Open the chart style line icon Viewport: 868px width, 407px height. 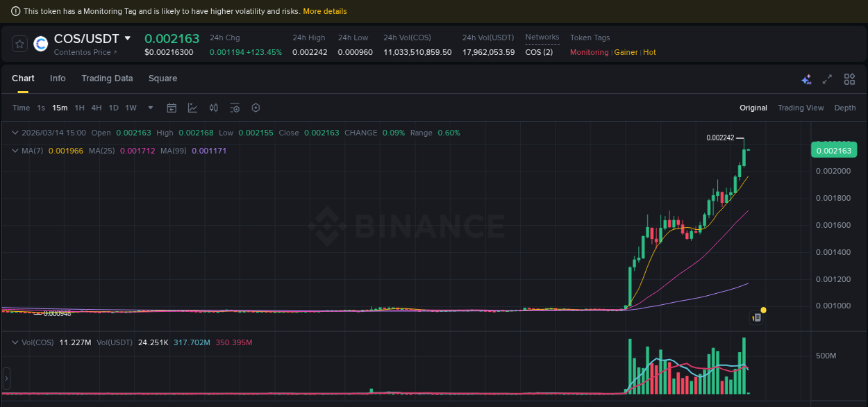click(191, 108)
